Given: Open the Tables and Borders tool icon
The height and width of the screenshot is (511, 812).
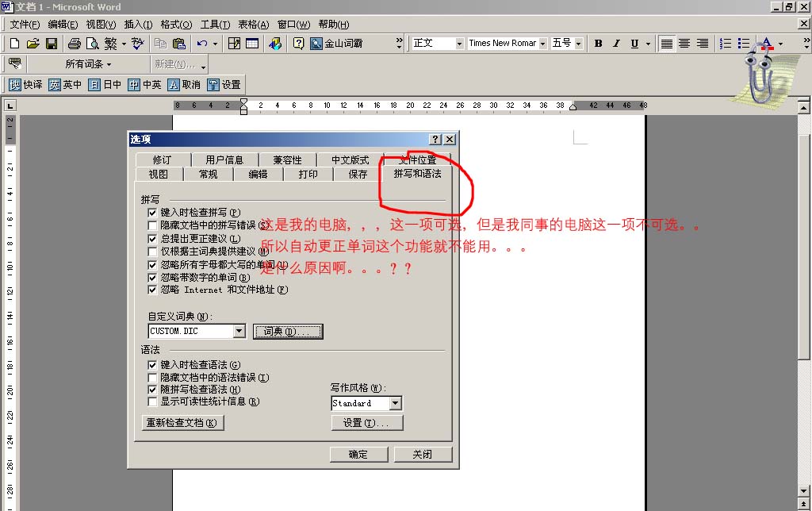Looking at the screenshot, I should pos(234,44).
